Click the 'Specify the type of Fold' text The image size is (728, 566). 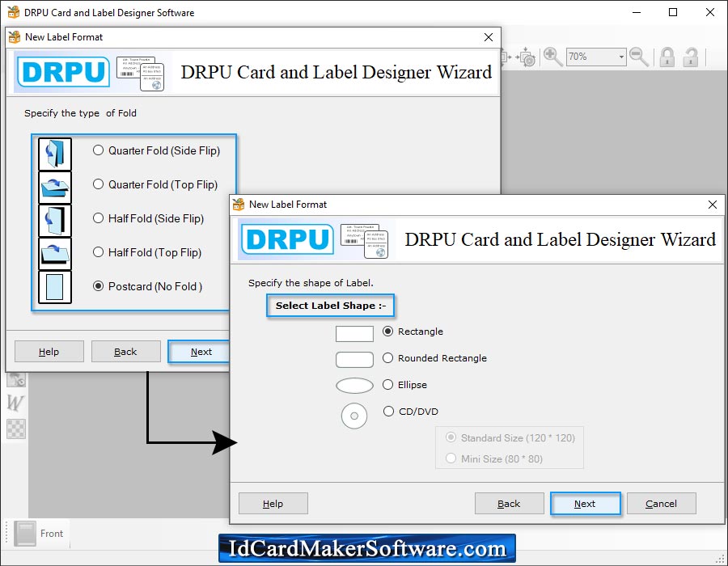tap(80, 113)
